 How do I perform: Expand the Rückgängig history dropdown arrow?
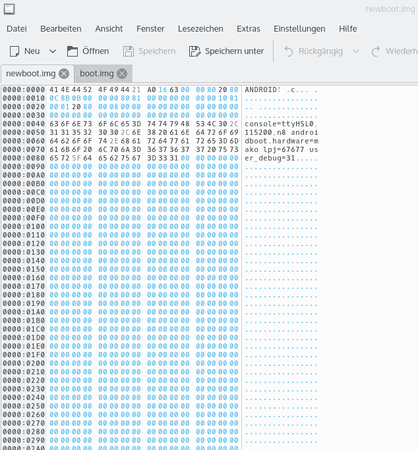coord(356,51)
